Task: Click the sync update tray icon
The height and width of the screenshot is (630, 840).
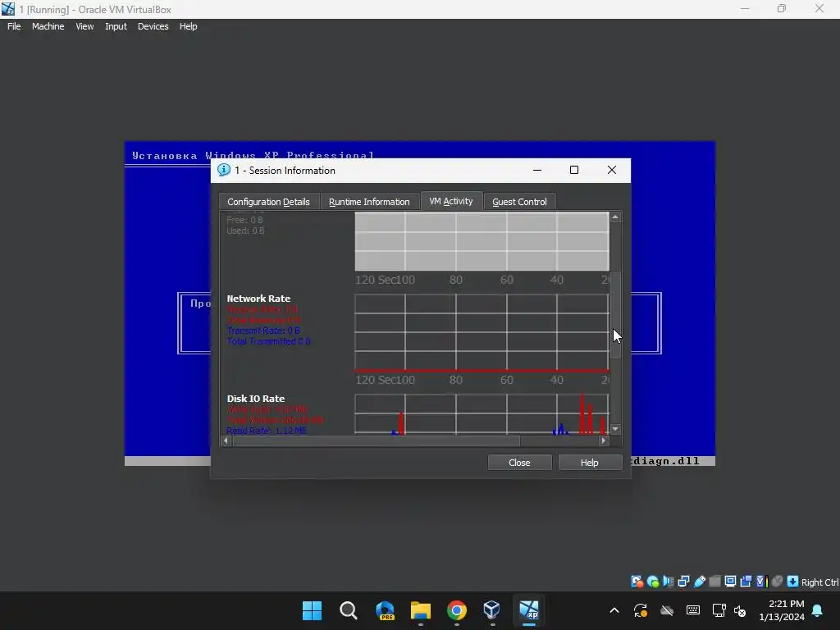Action: 641,610
